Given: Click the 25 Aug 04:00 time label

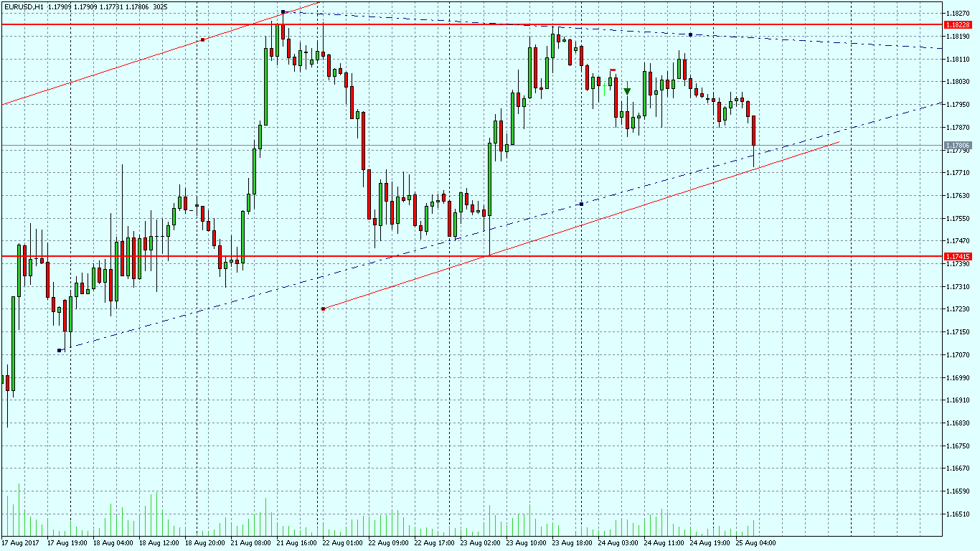Looking at the screenshot, I should (x=755, y=543).
